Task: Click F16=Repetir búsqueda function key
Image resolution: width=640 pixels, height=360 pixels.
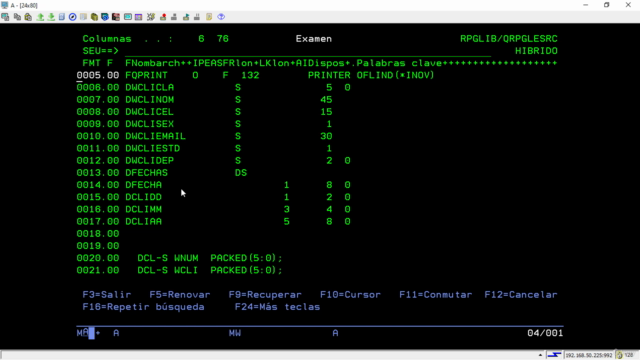Action: pyautogui.click(x=143, y=307)
